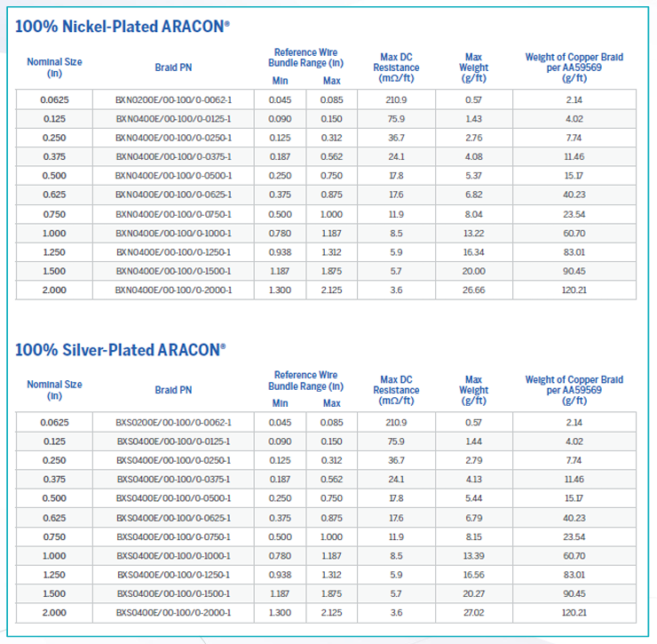This screenshot has height=644, width=657.
Task: Click braid PN BXN0400E/00-100/0-2000-1
Action: tap(173, 290)
